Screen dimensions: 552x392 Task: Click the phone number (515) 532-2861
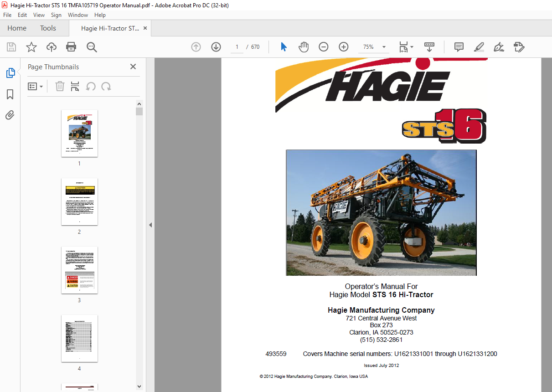381,340
